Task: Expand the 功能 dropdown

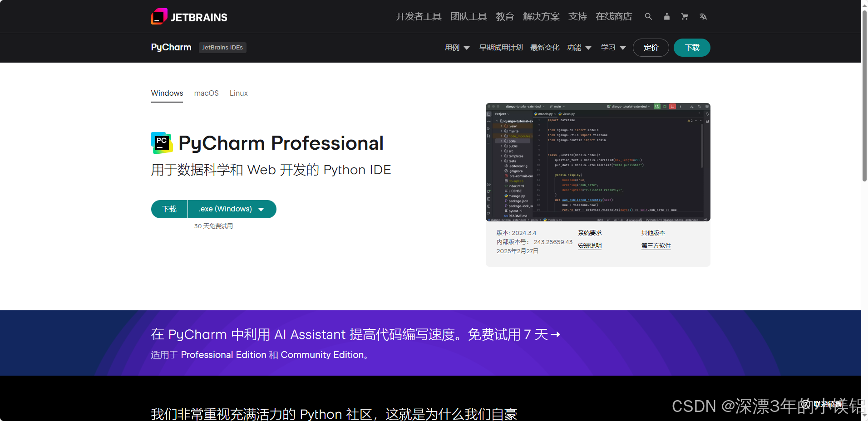Action: tap(579, 47)
